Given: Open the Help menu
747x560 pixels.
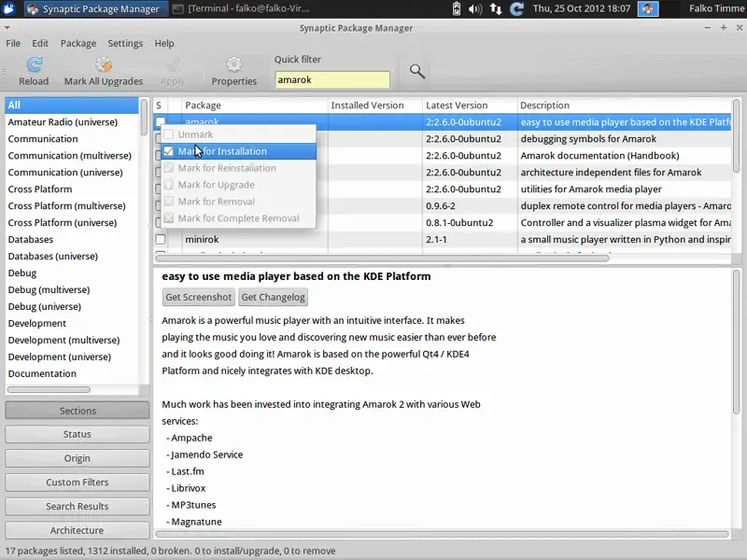Looking at the screenshot, I should coord(164,43).
